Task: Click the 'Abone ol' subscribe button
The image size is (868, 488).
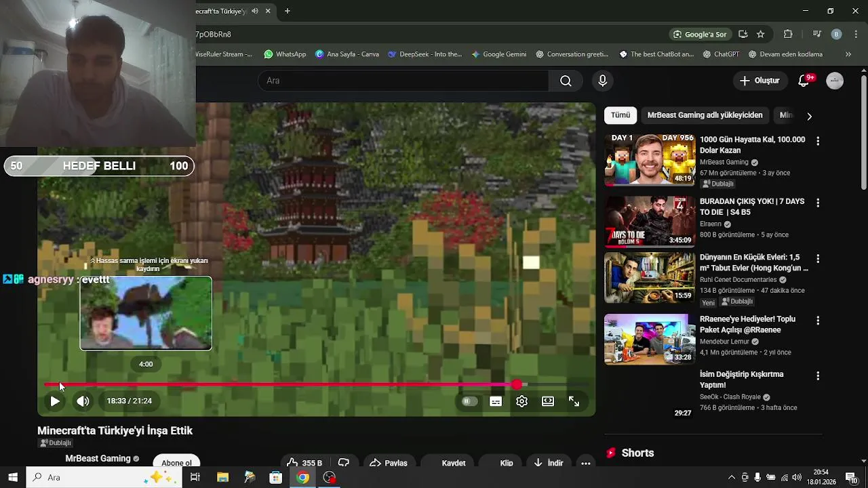Action: point(176,463)
